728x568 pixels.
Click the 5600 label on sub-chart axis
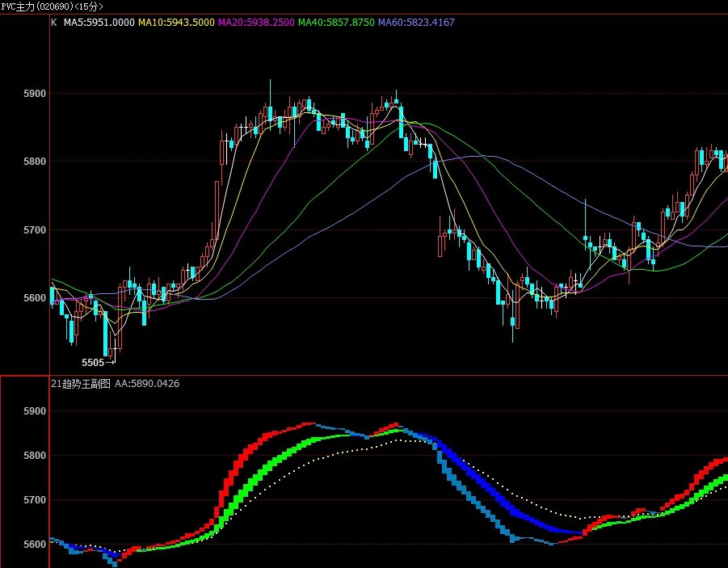[34, 545]
